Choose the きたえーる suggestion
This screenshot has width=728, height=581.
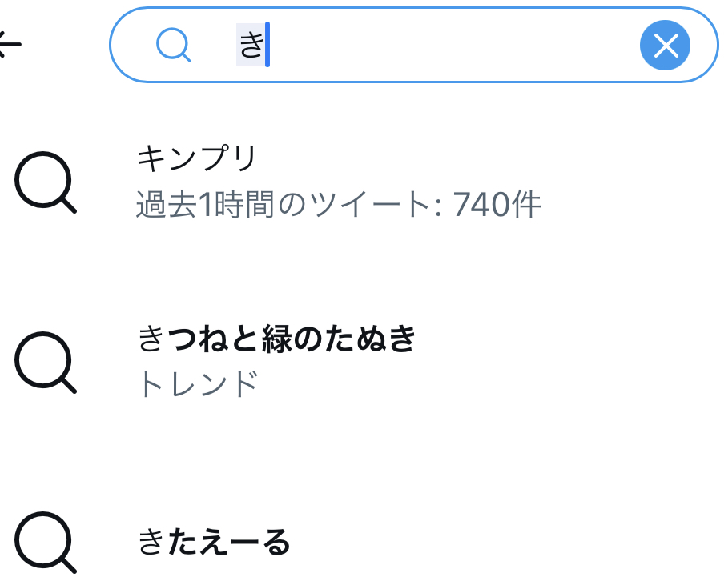pyautogui.click(x=213, y=543)
